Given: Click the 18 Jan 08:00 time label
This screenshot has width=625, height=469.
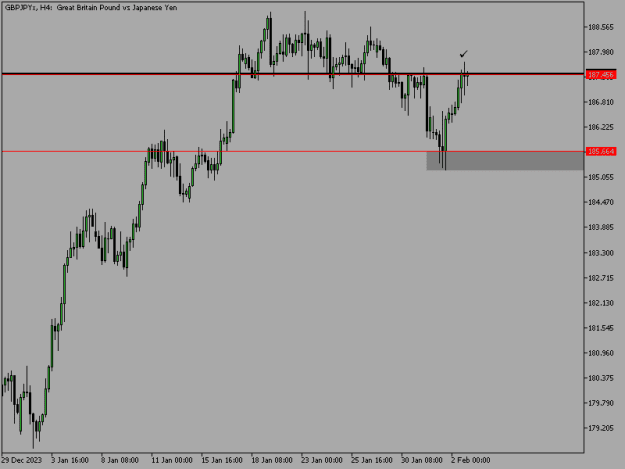Looking at the screenshot, I should 272,460.
